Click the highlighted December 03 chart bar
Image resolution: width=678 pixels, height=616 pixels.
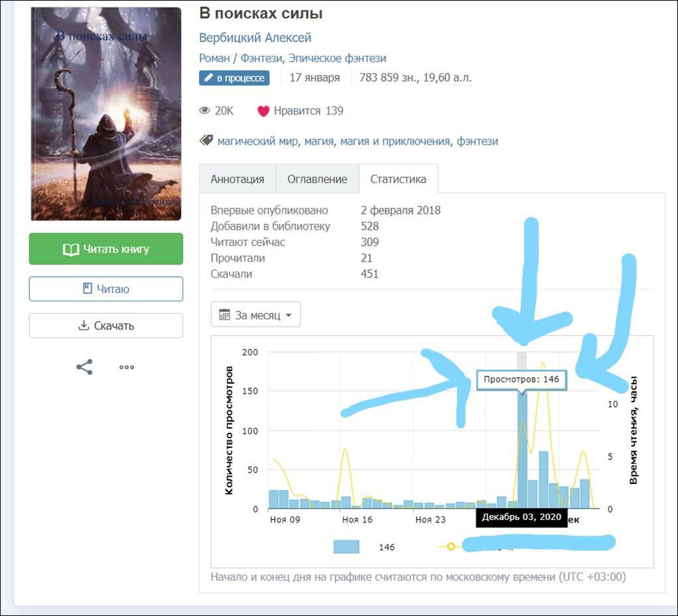[x=522, y=451]
